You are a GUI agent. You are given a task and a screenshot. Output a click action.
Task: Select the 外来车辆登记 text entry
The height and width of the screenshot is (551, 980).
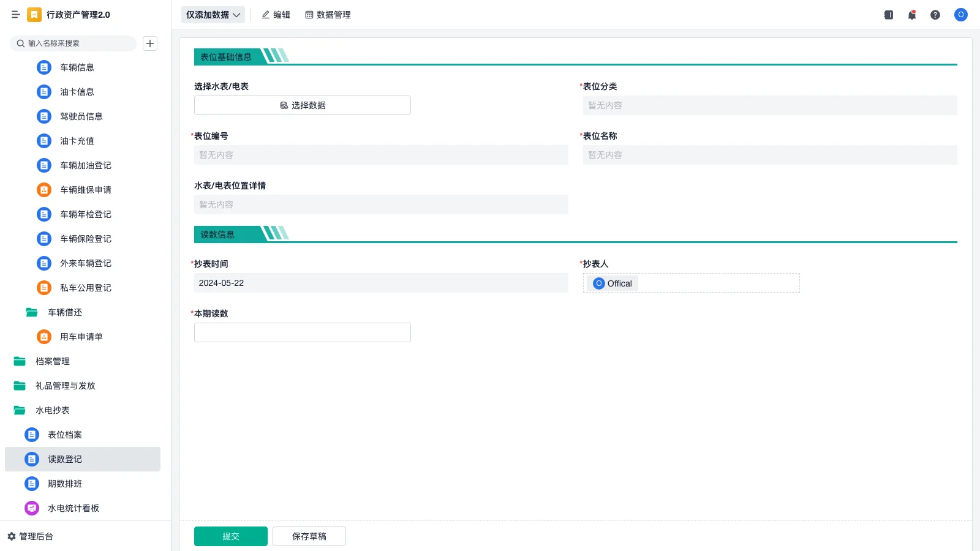coord(86,263)
